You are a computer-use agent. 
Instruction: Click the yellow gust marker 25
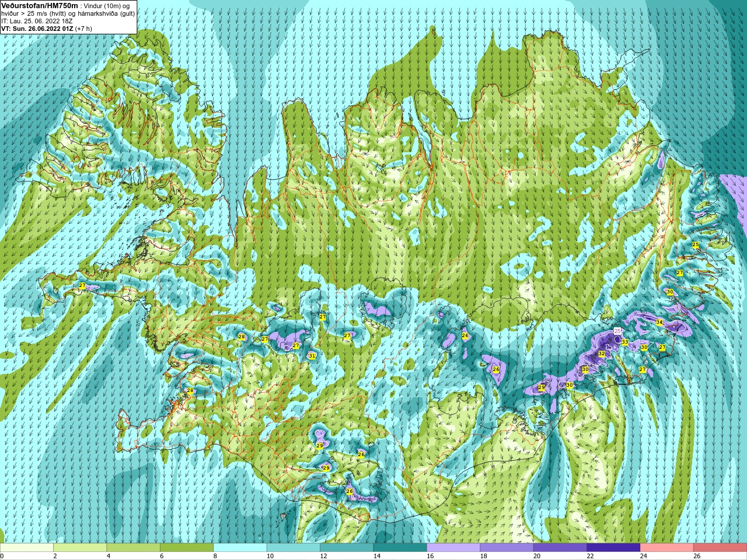tap(695, 244)
